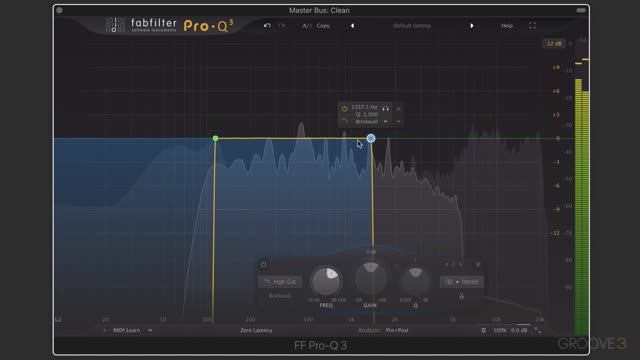Open the 12 dB display range selector

point(554,44)
